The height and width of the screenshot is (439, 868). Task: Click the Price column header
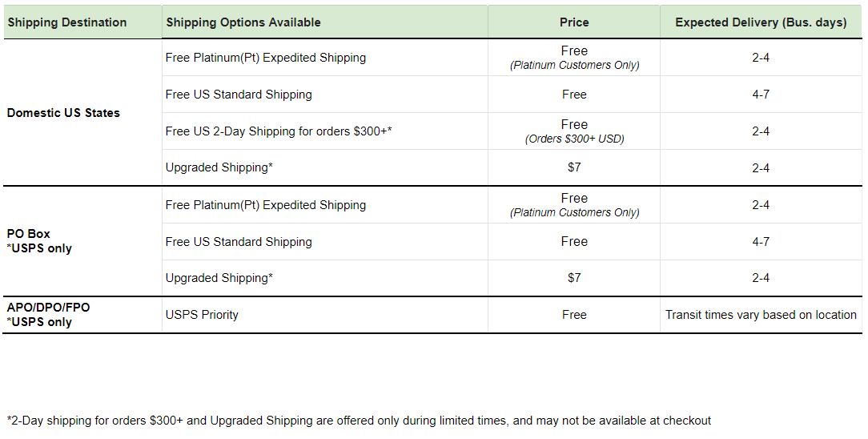pyautogui.click(x=574, y=22)
